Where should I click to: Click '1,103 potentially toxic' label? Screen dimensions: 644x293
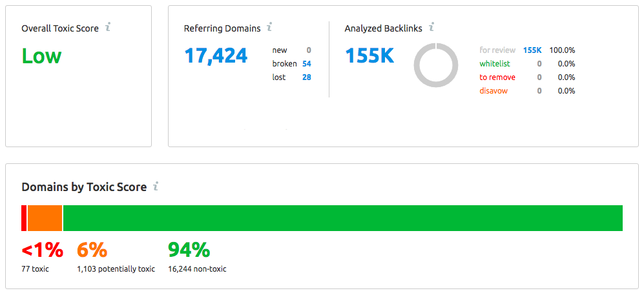(116, 269)
